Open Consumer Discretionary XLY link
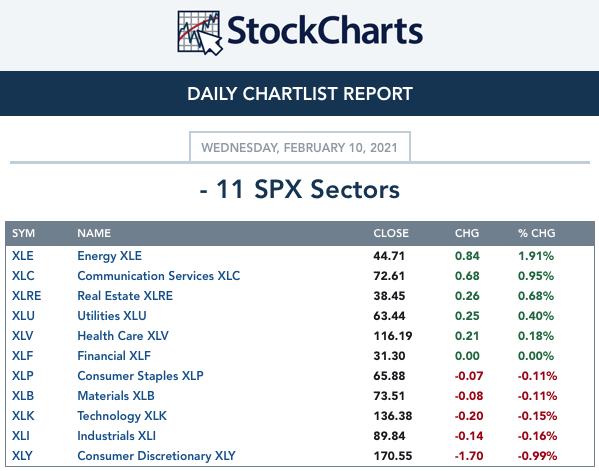 coord(156,455)
